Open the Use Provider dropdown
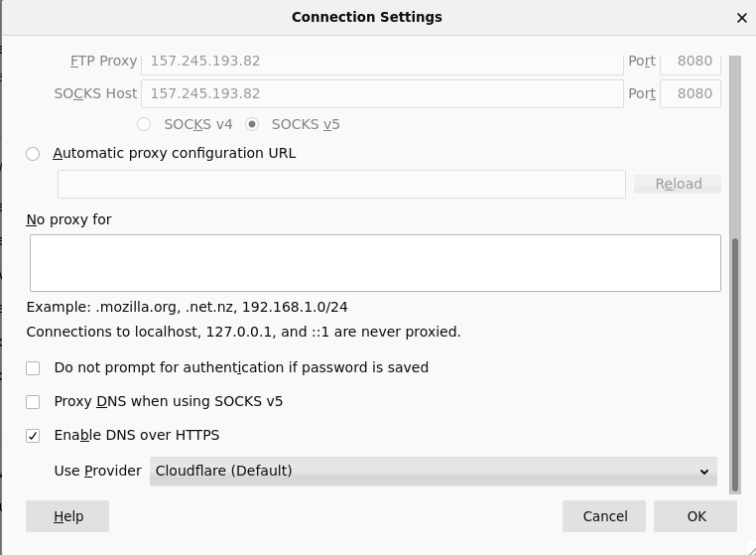756x555 pixels. point(433,472)
